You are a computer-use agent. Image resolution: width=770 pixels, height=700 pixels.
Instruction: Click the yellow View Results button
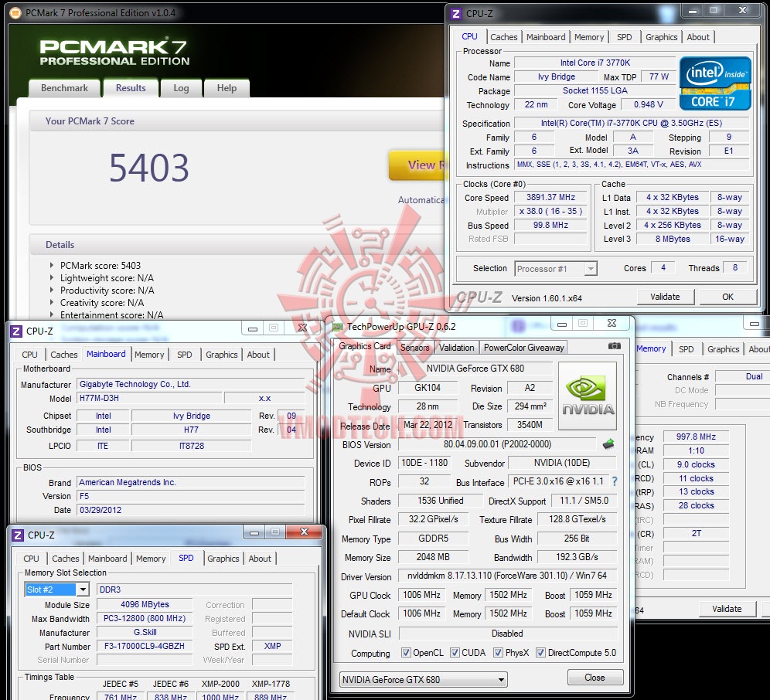point(417,165)
